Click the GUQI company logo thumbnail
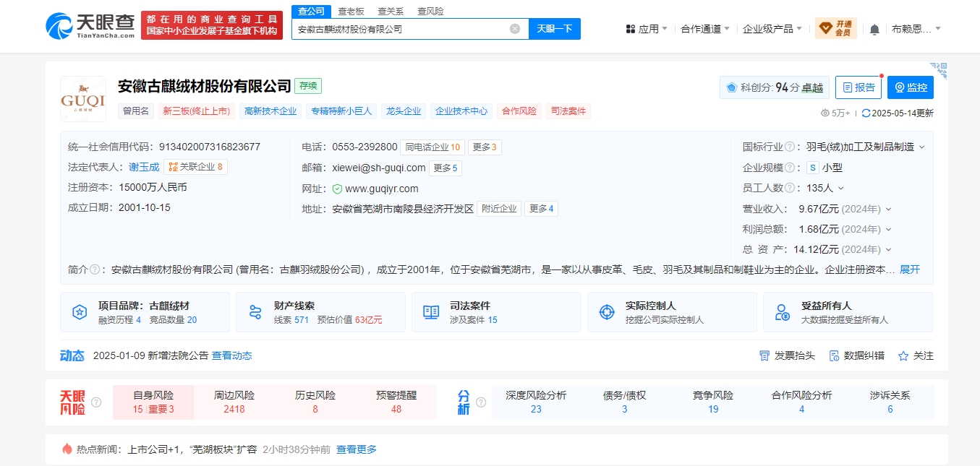Image resolution: width=980 pixels, height=466 pixels. 83,99
